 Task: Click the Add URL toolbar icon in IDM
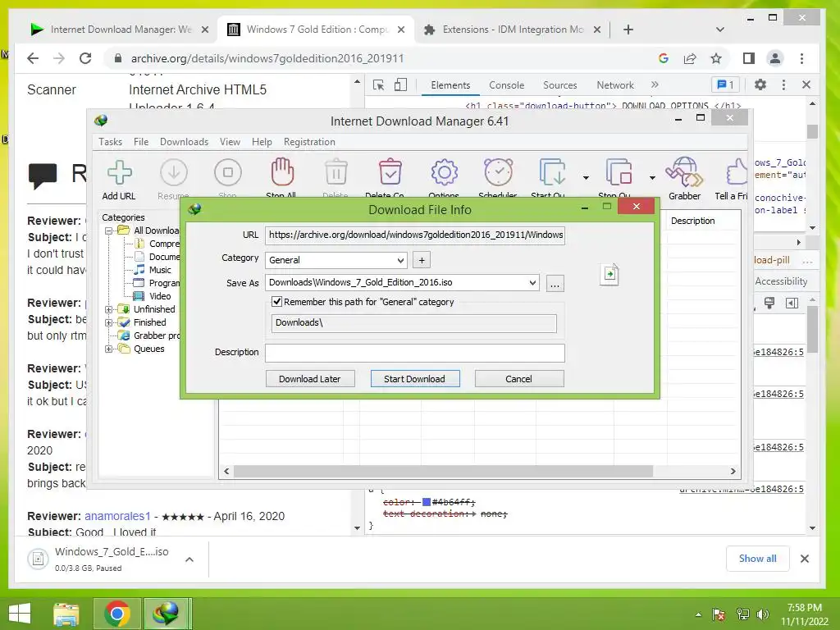click(119, 172)
